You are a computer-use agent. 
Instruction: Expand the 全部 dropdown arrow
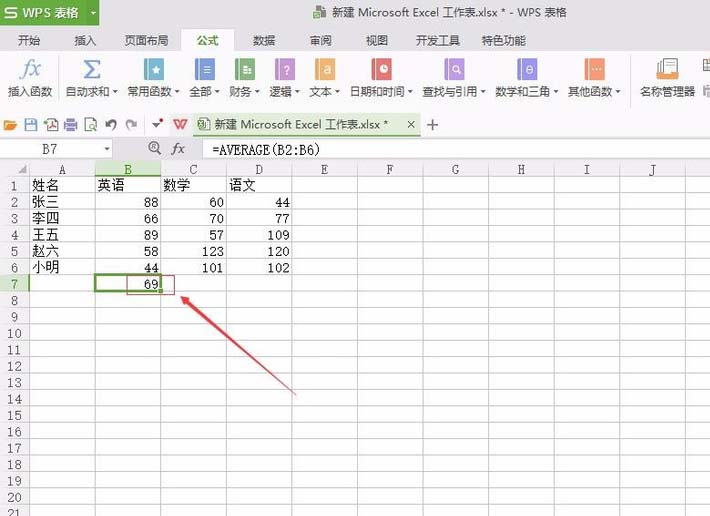[217, 92]
